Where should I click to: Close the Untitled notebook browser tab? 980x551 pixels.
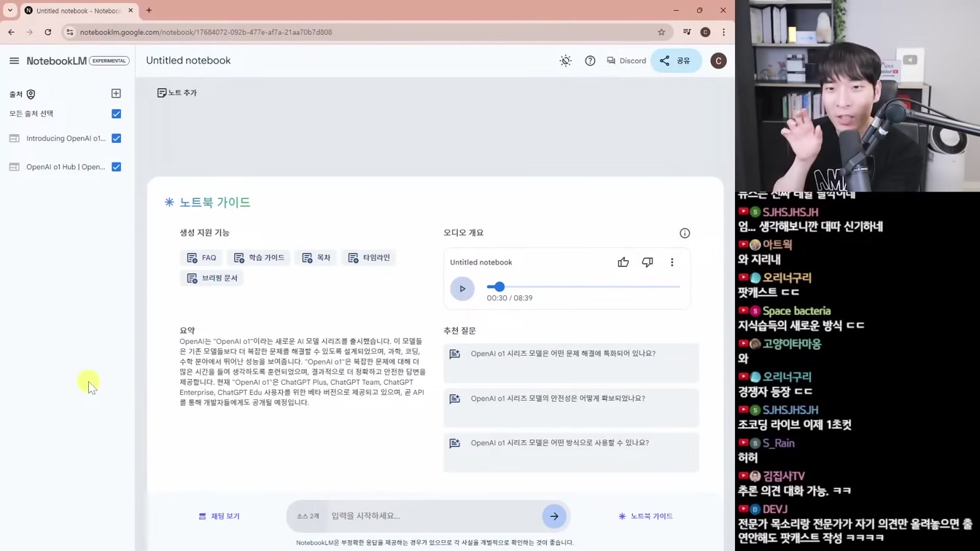131,10
